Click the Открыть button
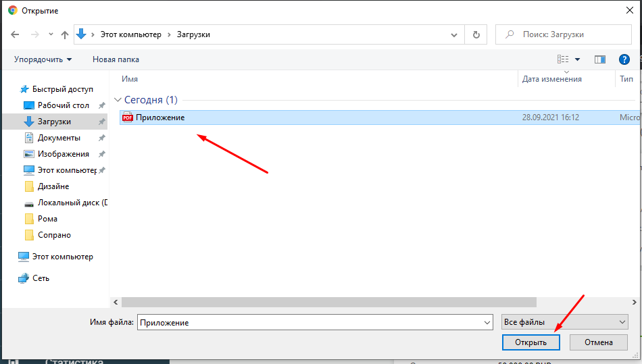642x364 pixels. (531, 342)
